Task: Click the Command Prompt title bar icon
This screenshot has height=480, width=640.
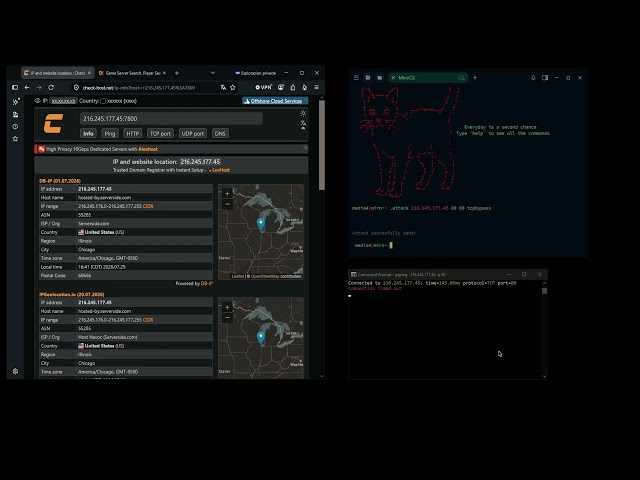Action: [x=354, y=275]
